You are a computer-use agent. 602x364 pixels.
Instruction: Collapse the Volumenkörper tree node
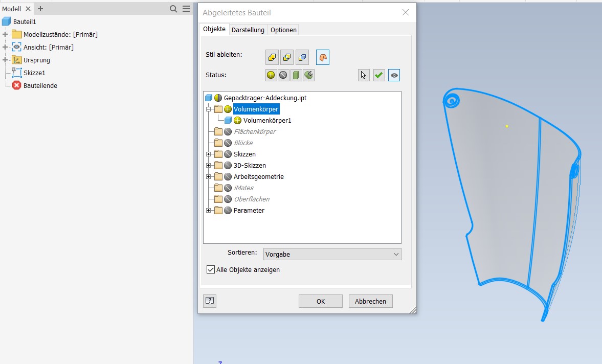click(x=209, y=109)
